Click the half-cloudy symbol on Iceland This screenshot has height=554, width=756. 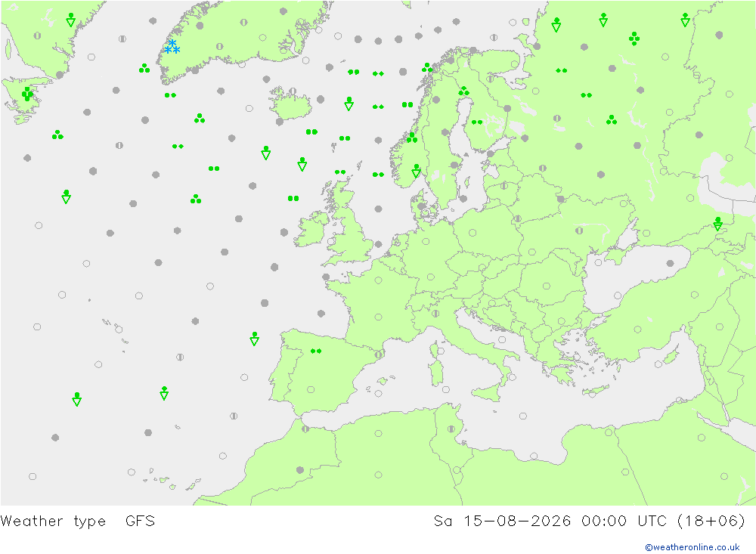click(x=292, y=91)
